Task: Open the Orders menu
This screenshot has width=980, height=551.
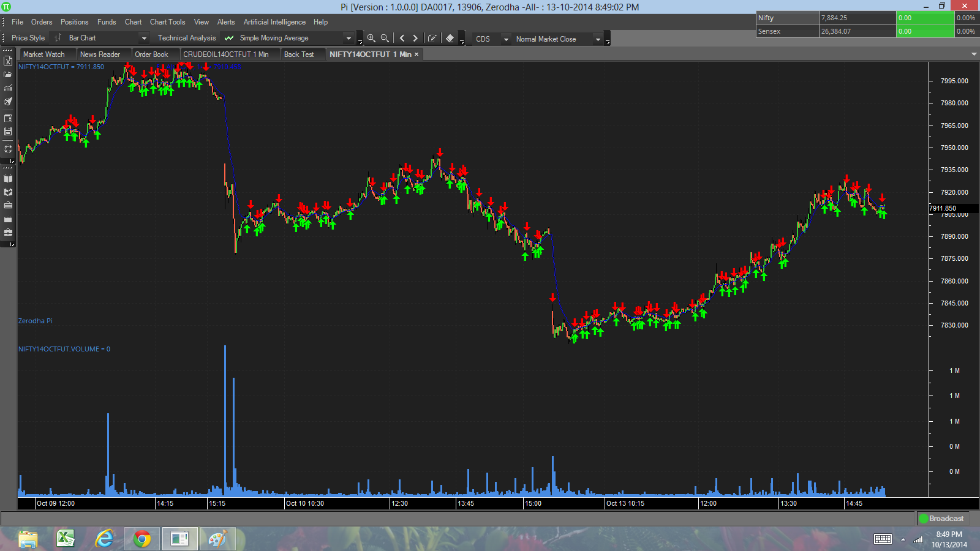Action: coord(42,22)
